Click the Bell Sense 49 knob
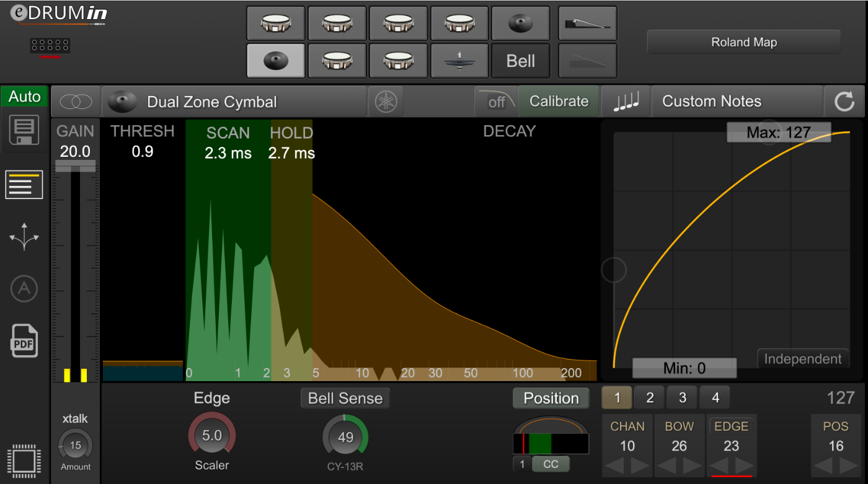The width and height of the screenshot is (868, 484). (x=345, y=437)
